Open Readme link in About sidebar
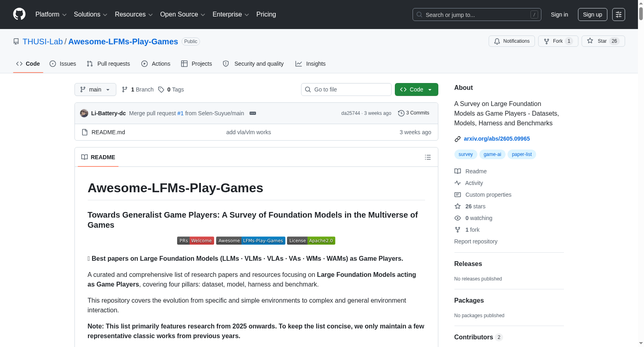Image resolution: width=644 pixels, height=347 pixels. 471,171
